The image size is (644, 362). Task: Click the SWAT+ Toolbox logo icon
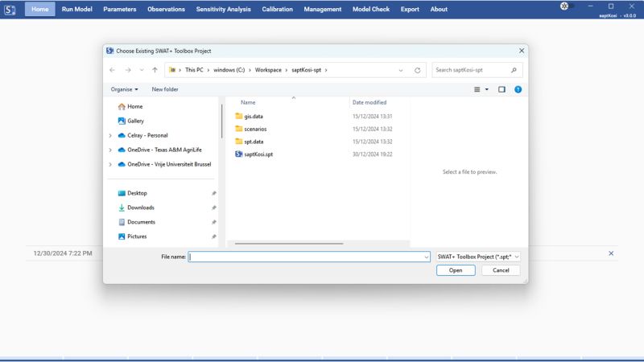(10, 10)
